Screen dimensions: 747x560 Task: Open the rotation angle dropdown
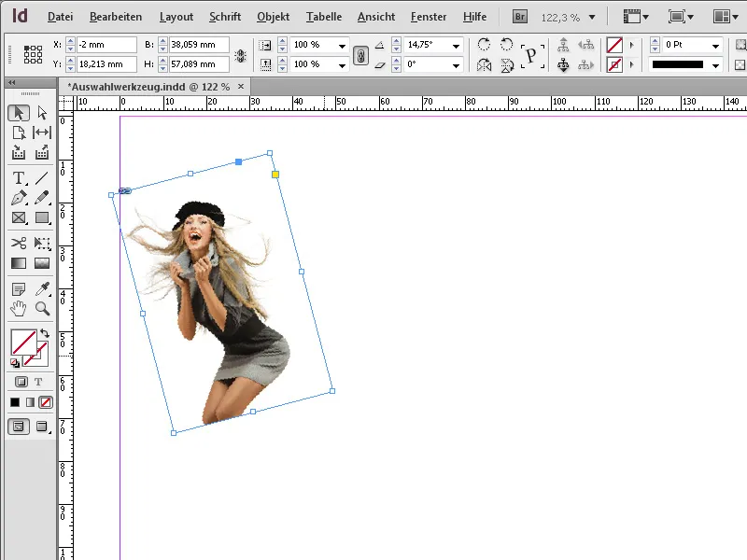click(457, 45)
